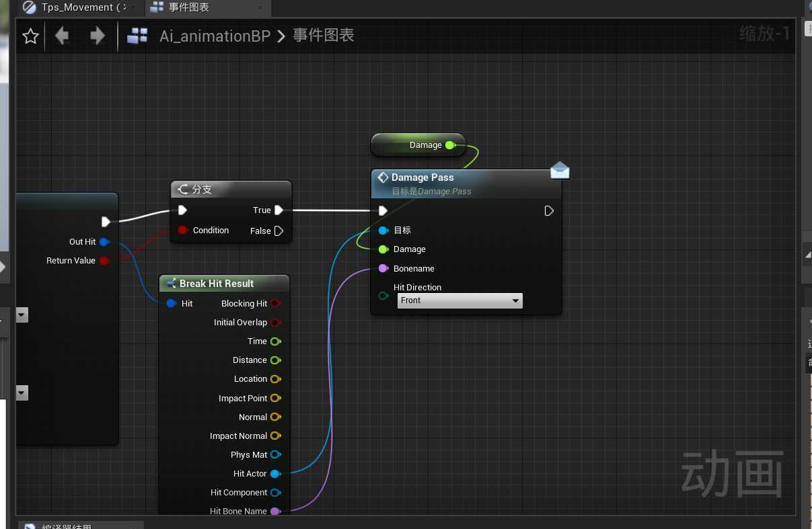Click the Damage variable output pin
Image resolution: width=812 pixels, height=529 pixels.
pos(450,145)
